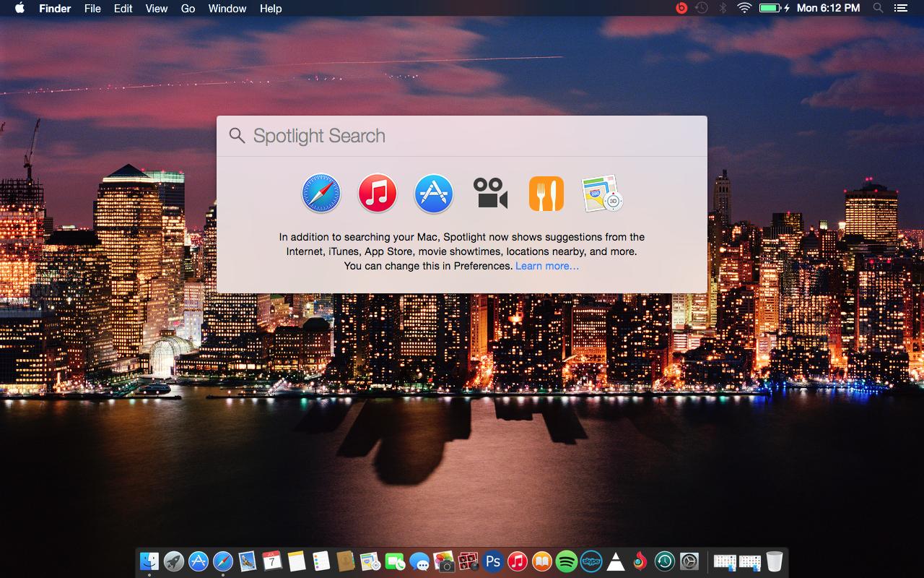Click the Maps 3D icon in Spotlight
Viewport: 924px width, 578px height.
(603, 194)
